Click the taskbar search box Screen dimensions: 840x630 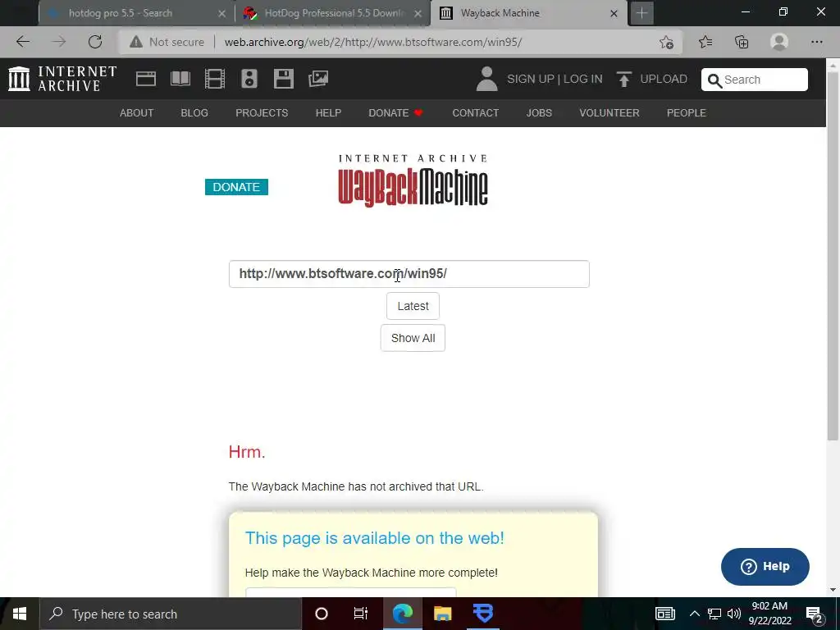coord(171,614)
